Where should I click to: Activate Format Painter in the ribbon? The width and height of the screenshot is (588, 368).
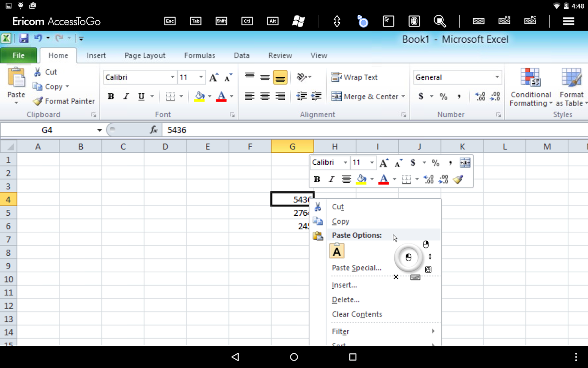(x=63, y=101)
